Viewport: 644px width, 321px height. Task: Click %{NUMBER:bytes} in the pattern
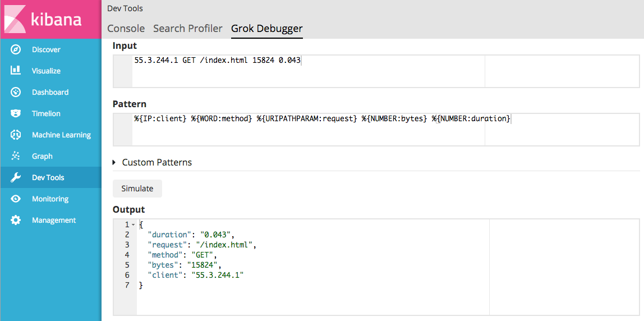point(394,119)
